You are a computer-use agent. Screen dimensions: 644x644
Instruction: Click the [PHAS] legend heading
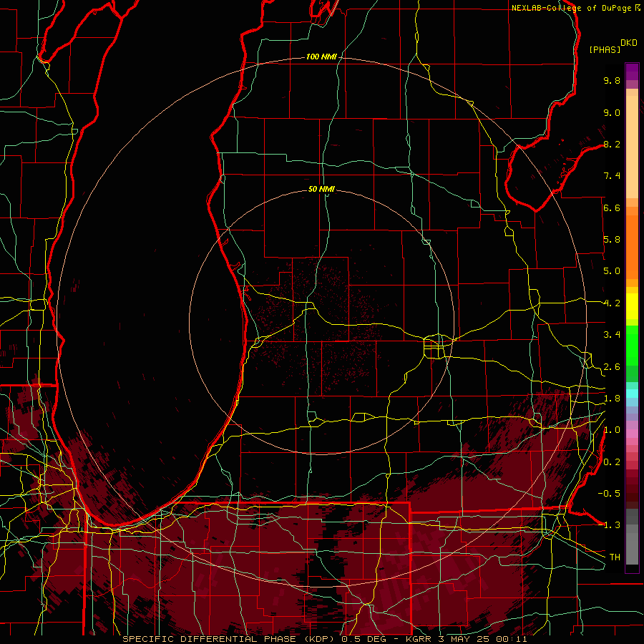tap(605, 49)
